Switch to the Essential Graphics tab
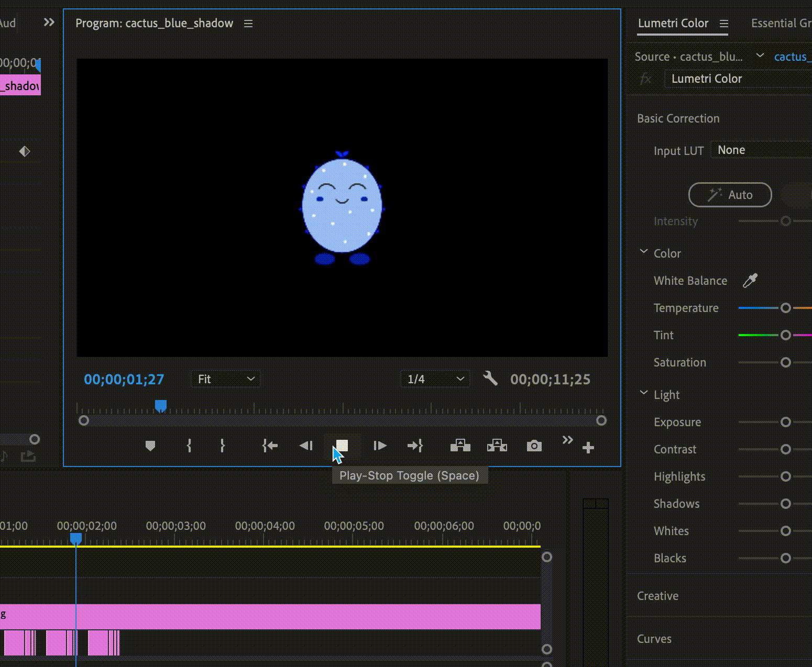 [781, 24]
